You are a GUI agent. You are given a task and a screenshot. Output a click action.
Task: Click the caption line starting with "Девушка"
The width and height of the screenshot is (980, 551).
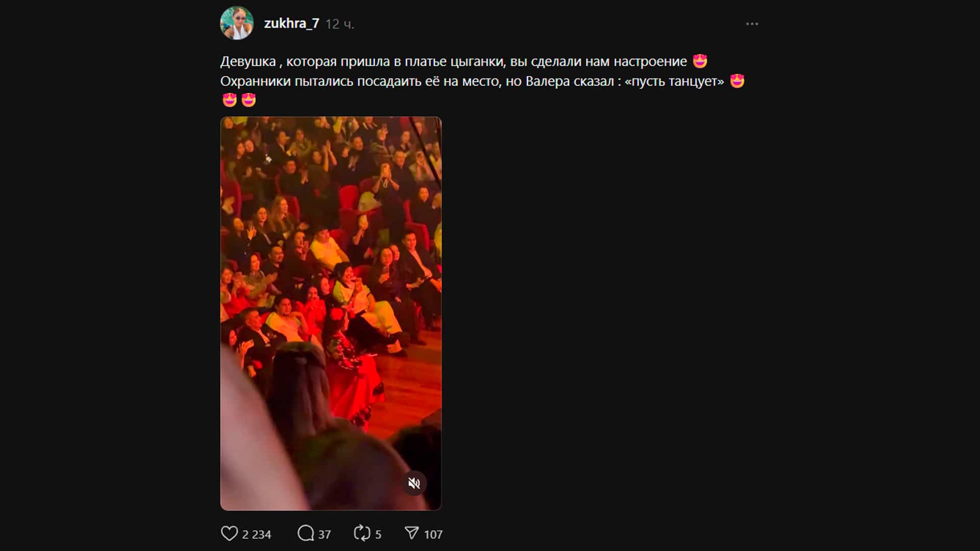point(453,62)
